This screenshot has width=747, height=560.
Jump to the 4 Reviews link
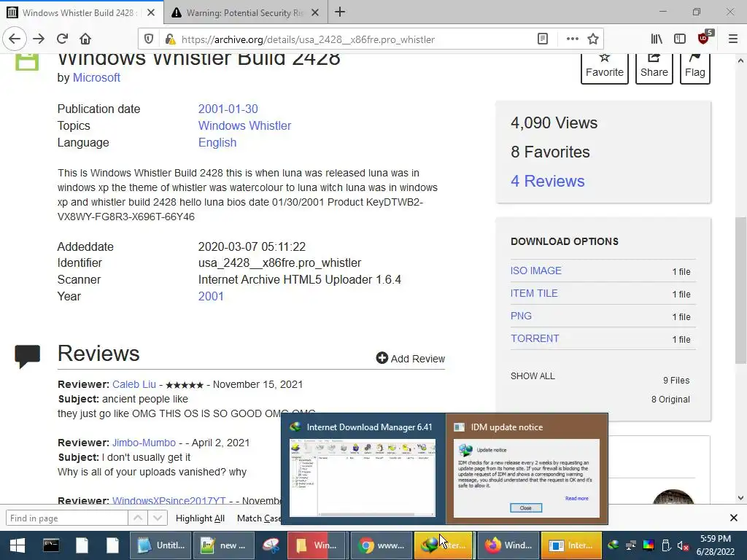547,181
